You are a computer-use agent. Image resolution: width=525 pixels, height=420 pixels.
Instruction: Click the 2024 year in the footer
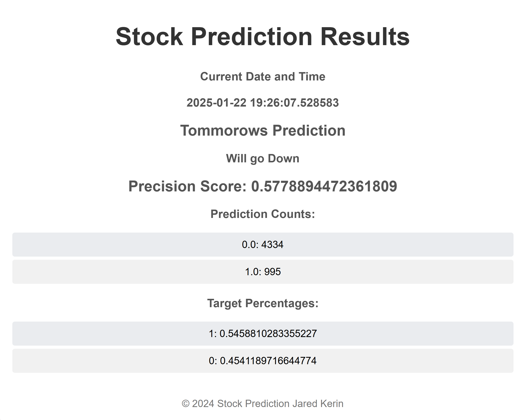[x=203, y=404]
